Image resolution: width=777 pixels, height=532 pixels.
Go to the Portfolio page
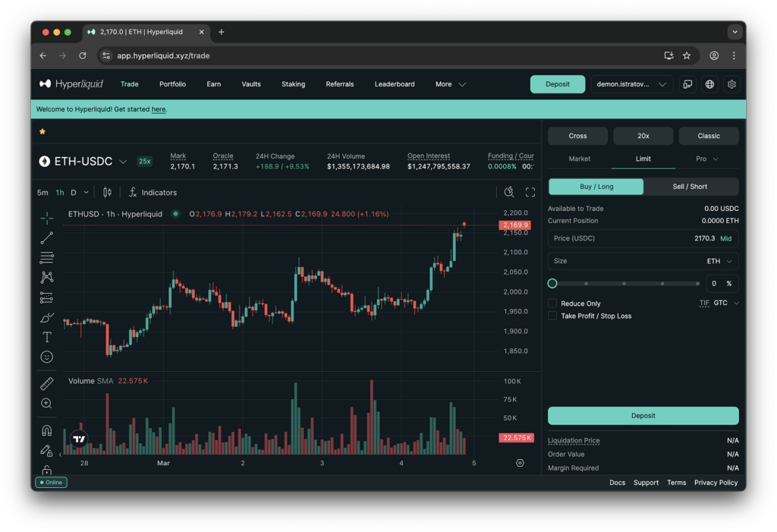(172, 84)
